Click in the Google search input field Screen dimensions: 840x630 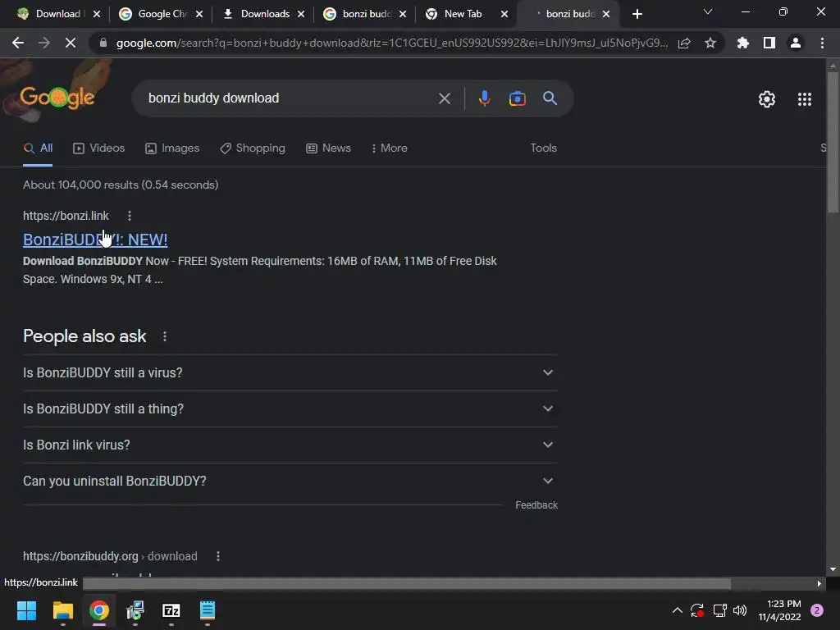coord(290,98)
